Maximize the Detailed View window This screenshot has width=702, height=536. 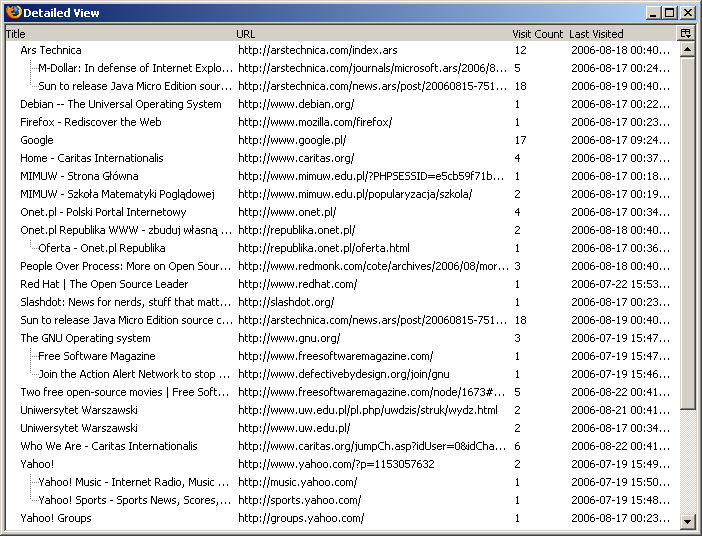pos(670,13)
